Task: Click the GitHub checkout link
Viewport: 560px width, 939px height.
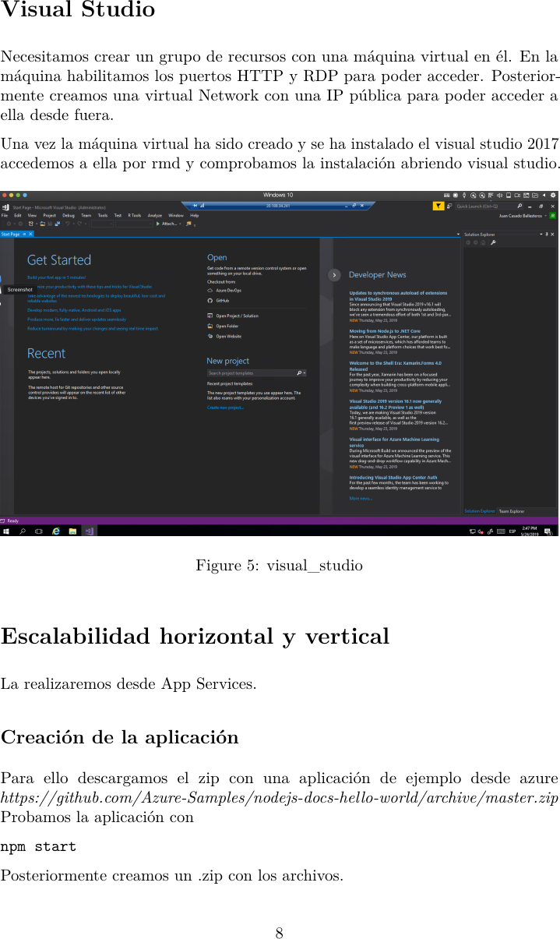Action: pos(222,299)
